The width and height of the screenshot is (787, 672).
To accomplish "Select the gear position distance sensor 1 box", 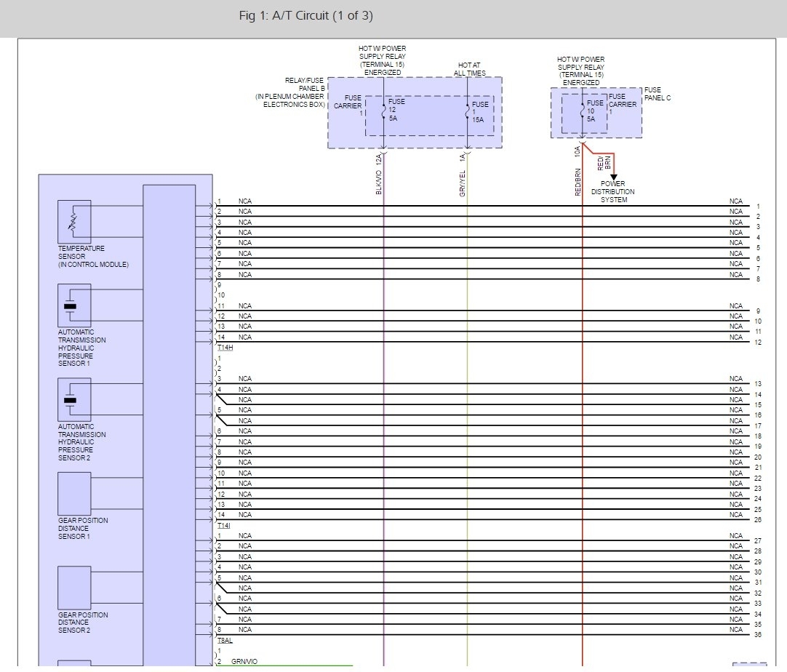I will coord(74,494).
